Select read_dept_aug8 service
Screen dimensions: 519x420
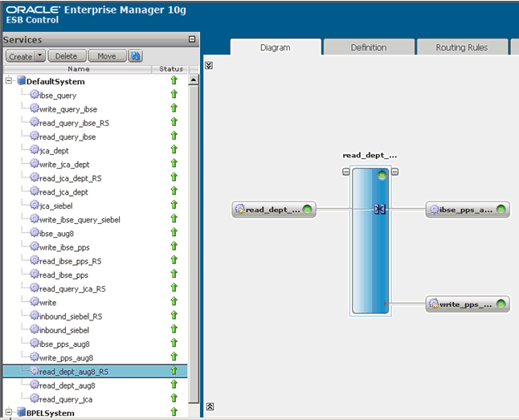[67, 386]
